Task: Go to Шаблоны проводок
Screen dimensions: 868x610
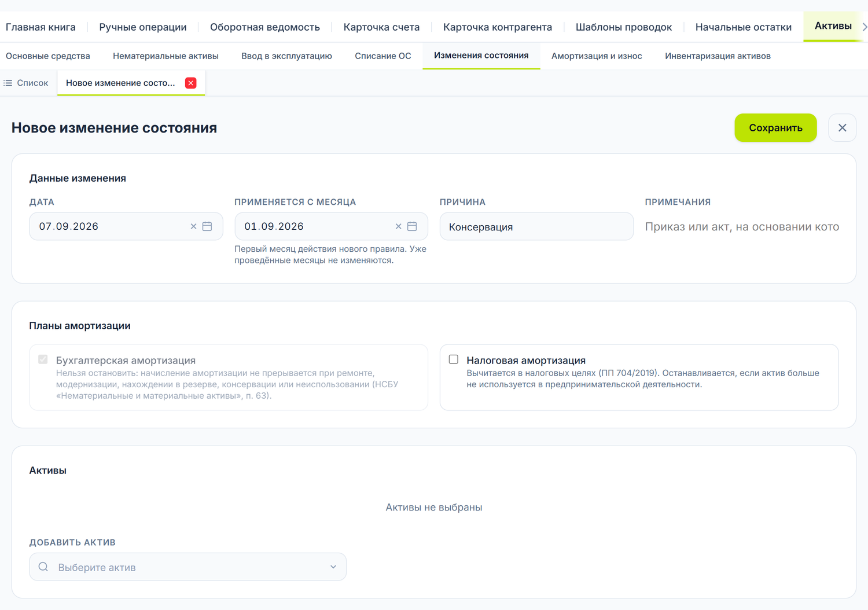Action: 624,27
